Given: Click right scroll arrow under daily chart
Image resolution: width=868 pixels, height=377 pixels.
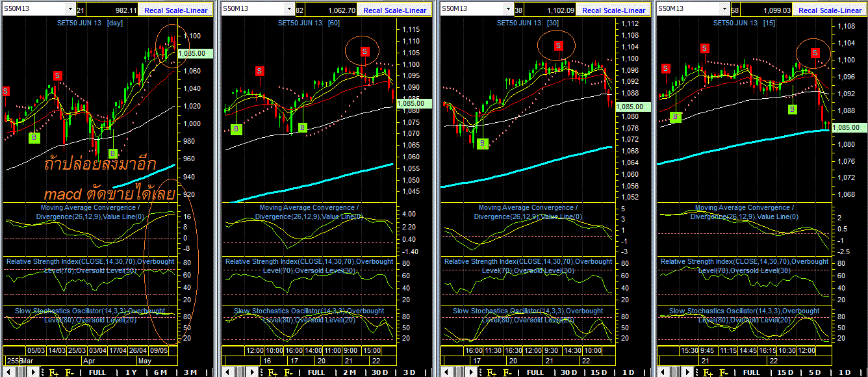Looking at the screenshot, I should click(34, 372).
